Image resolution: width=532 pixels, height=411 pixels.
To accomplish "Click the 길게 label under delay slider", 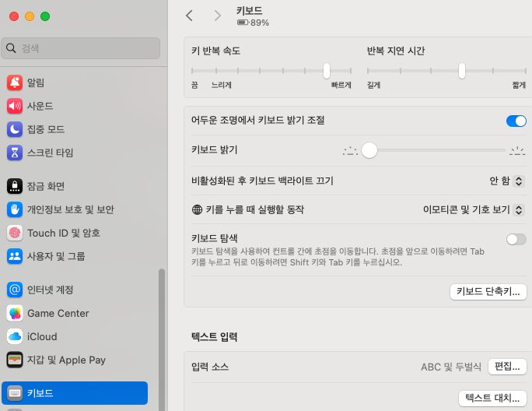I will (373, 85).
